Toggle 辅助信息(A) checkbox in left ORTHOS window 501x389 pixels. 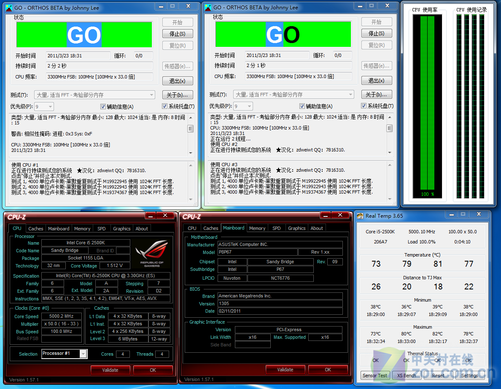(103, 107)
